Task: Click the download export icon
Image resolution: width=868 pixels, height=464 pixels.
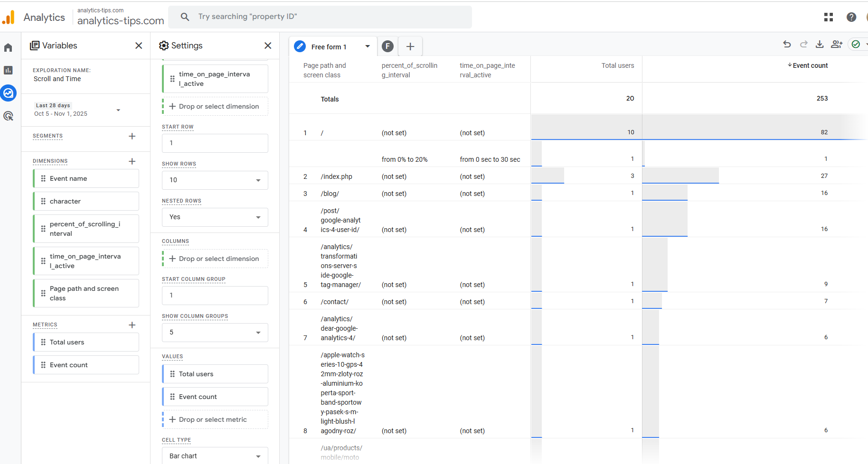Action: point(820,44)
